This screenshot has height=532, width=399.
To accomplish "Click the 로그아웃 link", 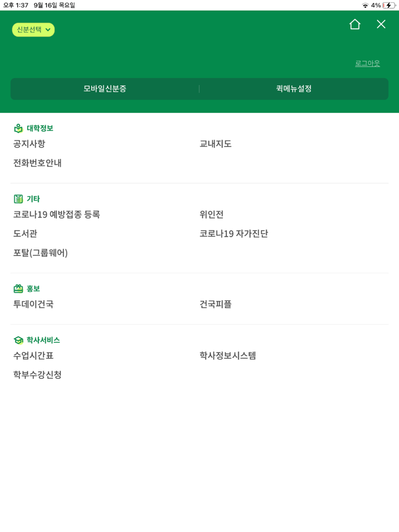I will tap(367, 63).
